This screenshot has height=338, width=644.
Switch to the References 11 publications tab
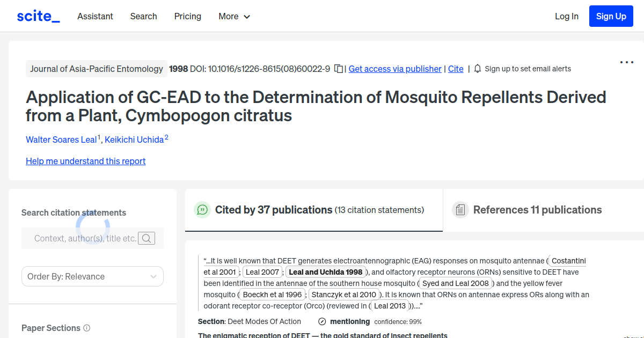pyautogui.click(x=537, y=210)
